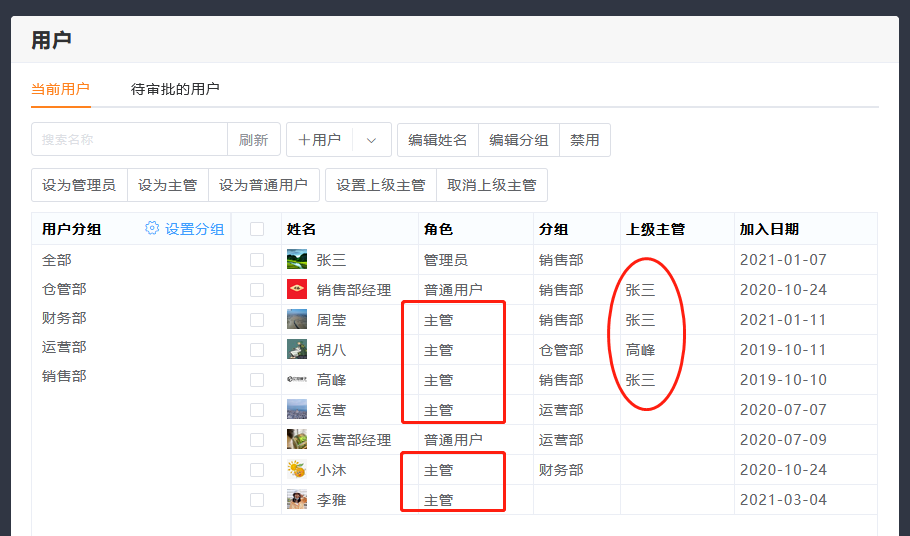Click the gear icon beside 设置分组

pos(152,228)
